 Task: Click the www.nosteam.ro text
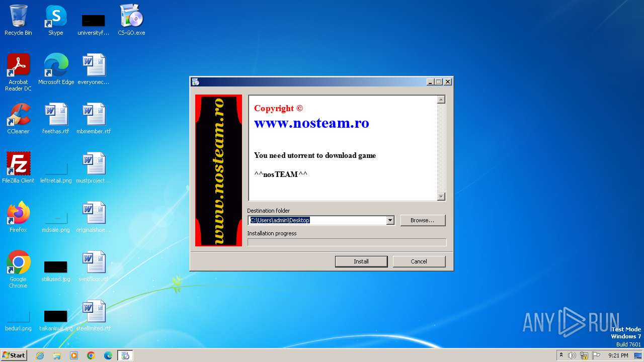(x=311, y=123)
